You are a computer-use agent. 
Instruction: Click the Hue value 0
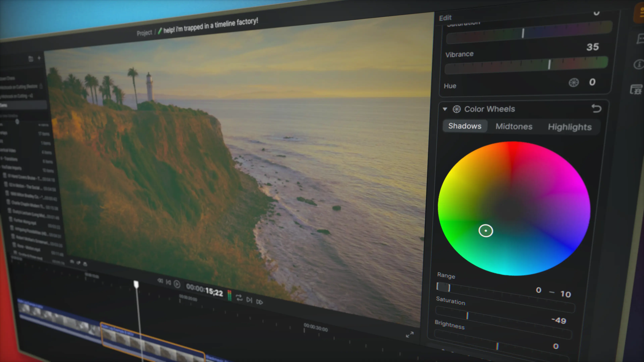click(592, 82)
